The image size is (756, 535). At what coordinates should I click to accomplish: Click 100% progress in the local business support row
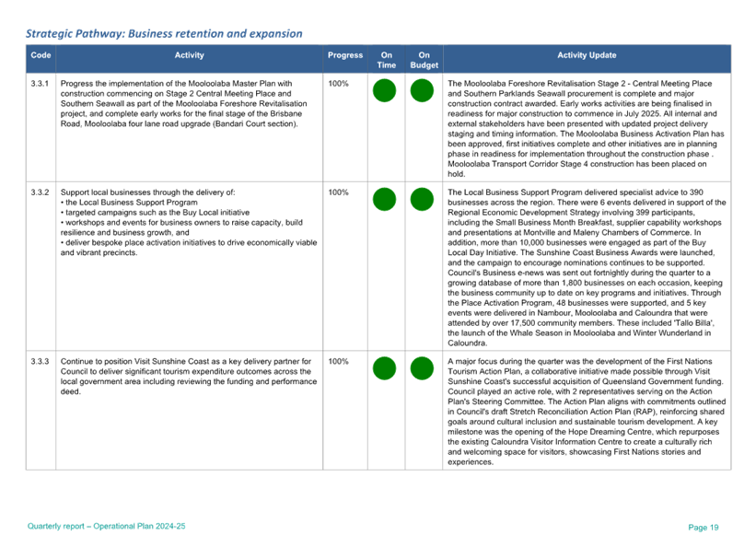pyautogui.click(x=337, y=193)
